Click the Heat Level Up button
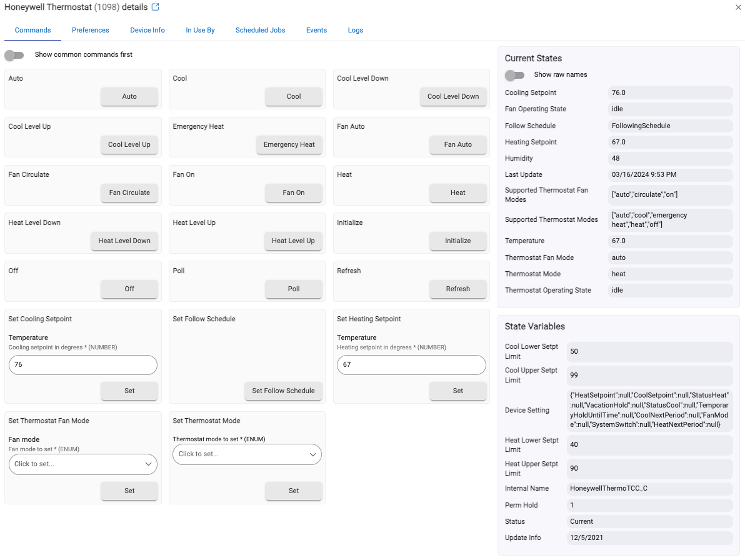 pyautogui.click(x=294, y=241)
